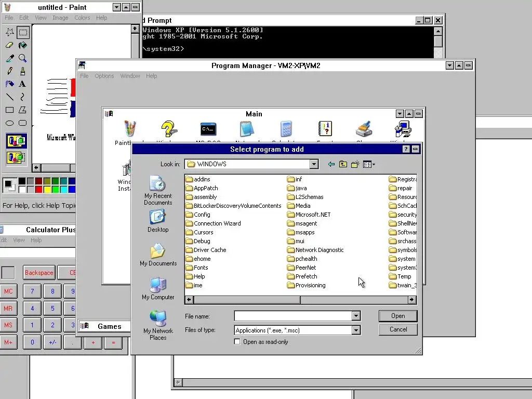Select the Driver Cache folder
532x399 pixels.
tap(206, 250)
